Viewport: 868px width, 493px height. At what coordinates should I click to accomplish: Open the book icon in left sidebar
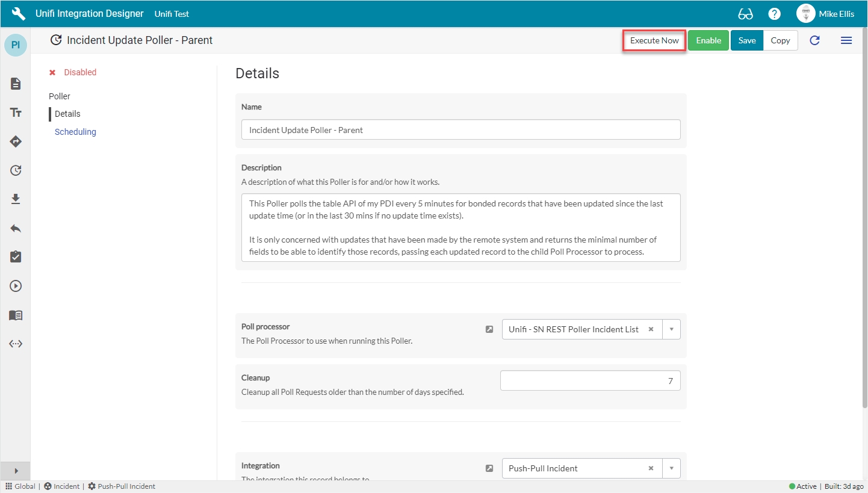coord(16,315)
